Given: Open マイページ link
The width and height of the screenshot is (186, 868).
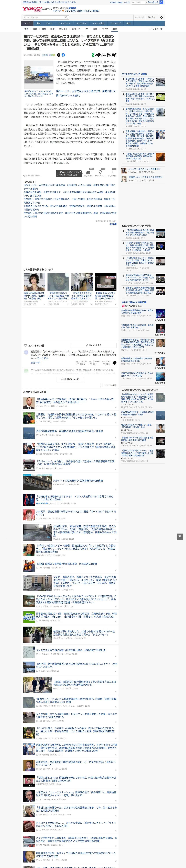Looking at the screenshot, I should point(139,18).
